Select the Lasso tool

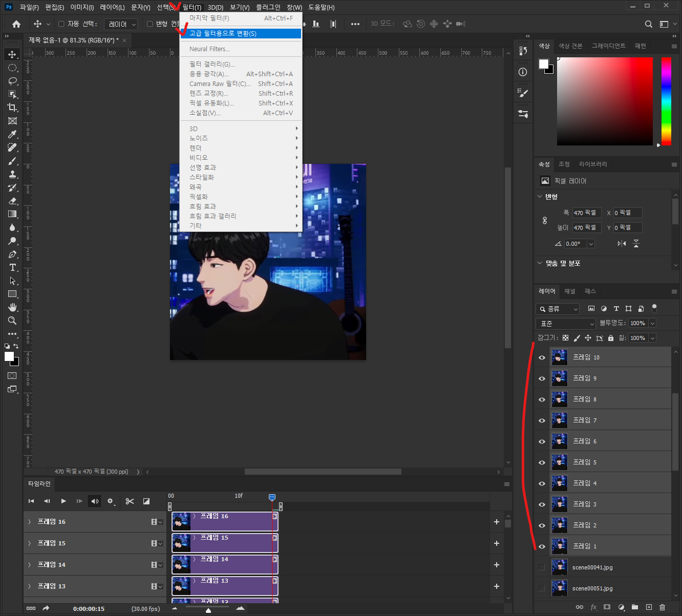pos(12,81)
